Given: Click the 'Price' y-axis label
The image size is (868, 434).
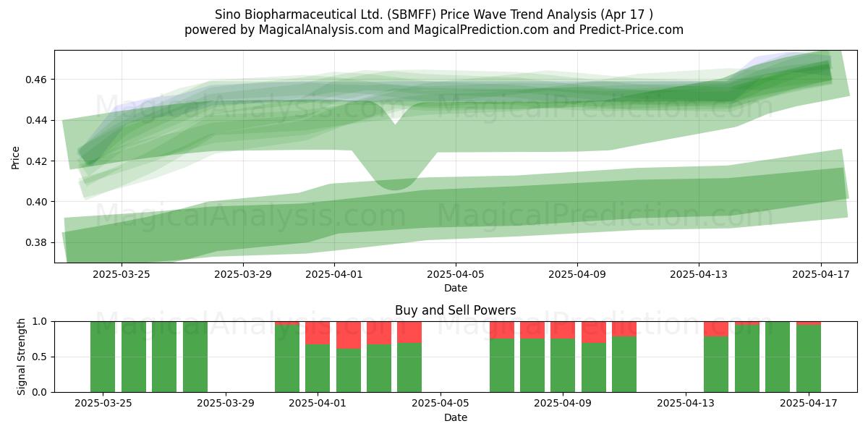Looking at the screenshot, I should pos(15,157).
